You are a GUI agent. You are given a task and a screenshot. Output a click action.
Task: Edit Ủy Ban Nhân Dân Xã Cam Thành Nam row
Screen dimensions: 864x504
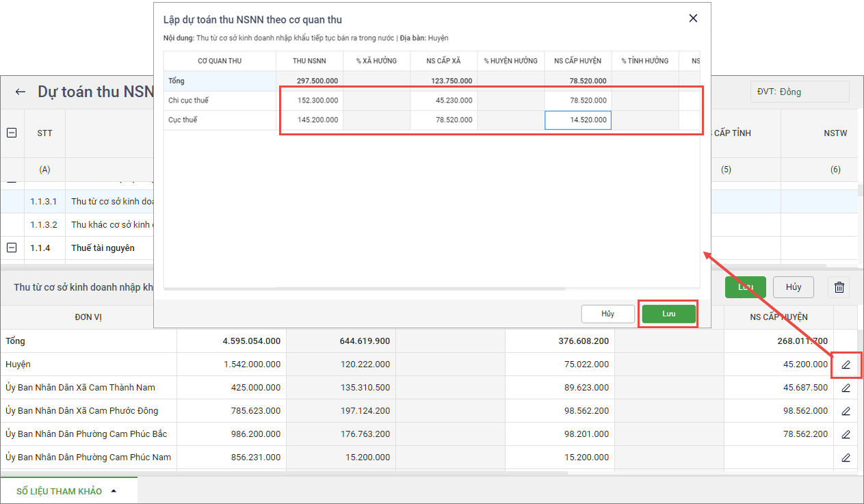[846, 388]
